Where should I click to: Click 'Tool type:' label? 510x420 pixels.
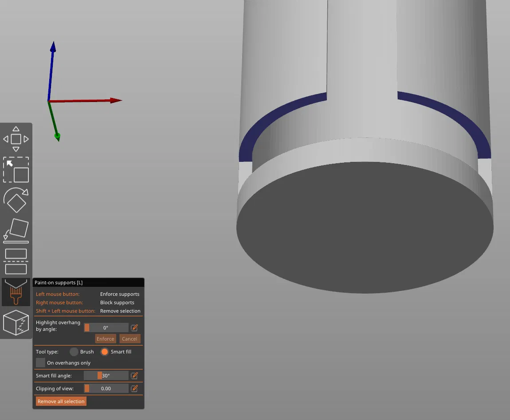[47, 352]
